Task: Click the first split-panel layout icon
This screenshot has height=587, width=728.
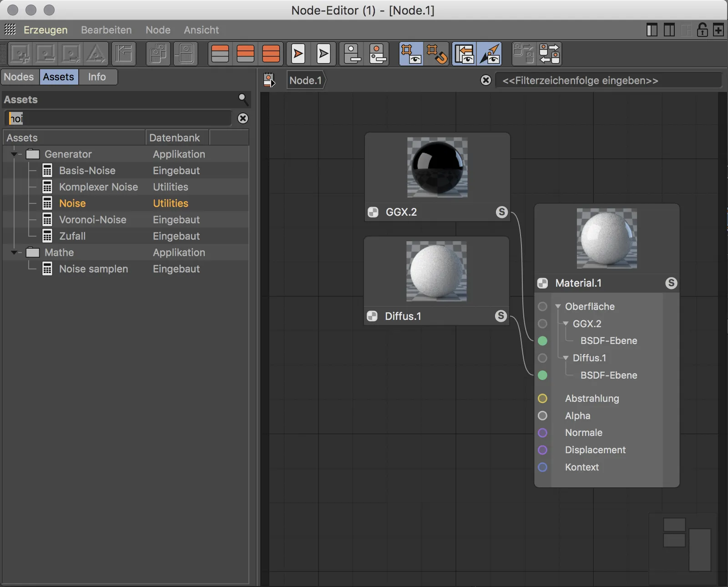Action: 652,30
